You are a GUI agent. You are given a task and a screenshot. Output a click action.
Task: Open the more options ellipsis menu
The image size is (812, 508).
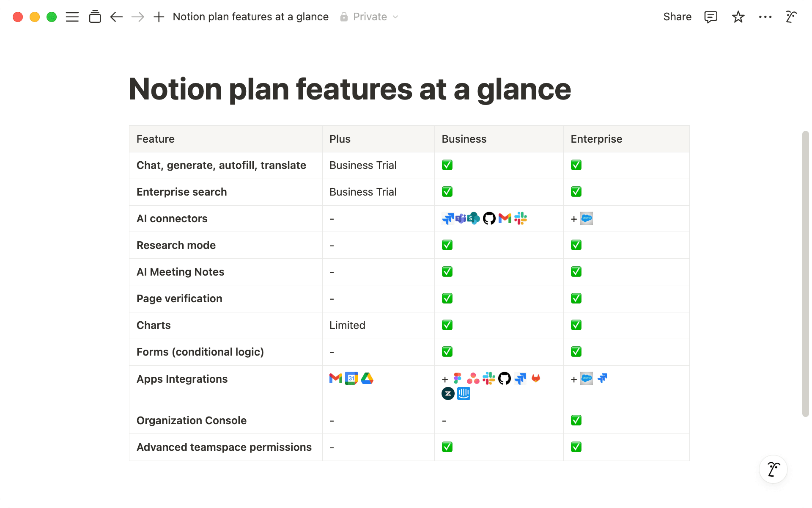click(x=765, y=17)
